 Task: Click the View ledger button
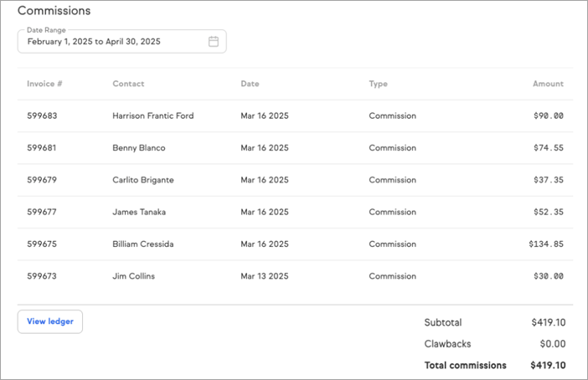[50, 321]
